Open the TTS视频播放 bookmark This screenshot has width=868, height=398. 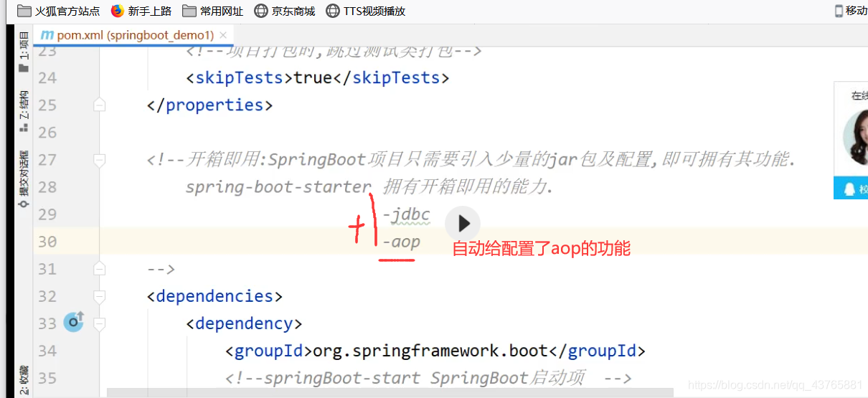[365, 11]
